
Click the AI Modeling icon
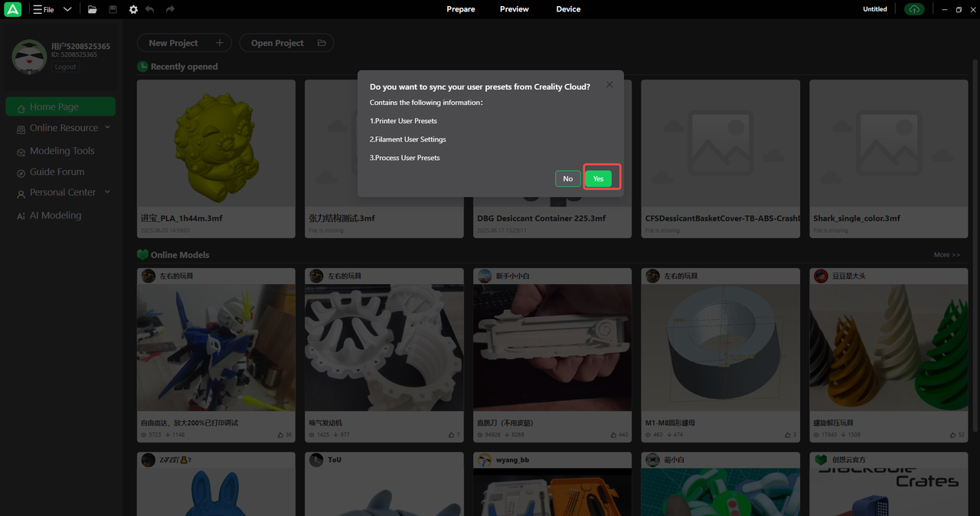(x=21, y=216)
